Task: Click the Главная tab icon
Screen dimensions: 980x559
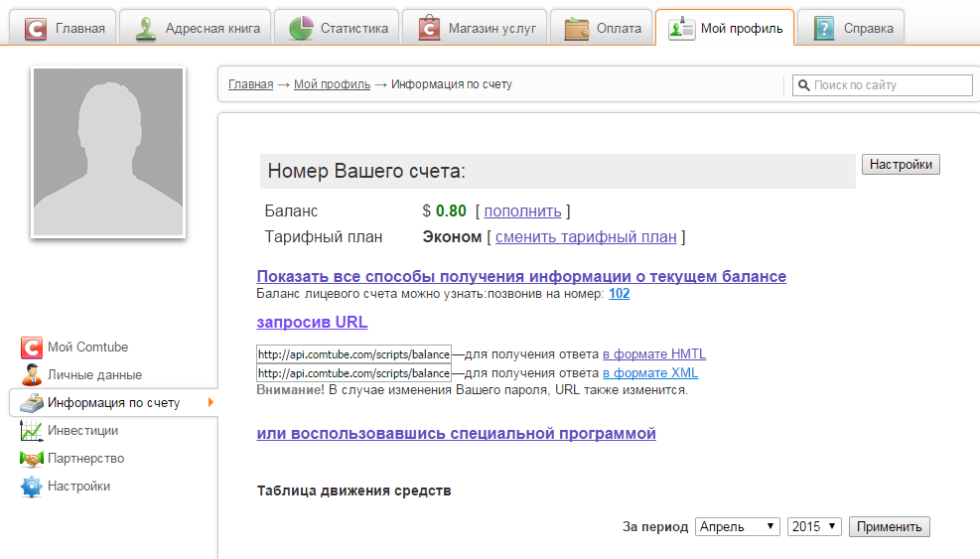Action: 36,29
